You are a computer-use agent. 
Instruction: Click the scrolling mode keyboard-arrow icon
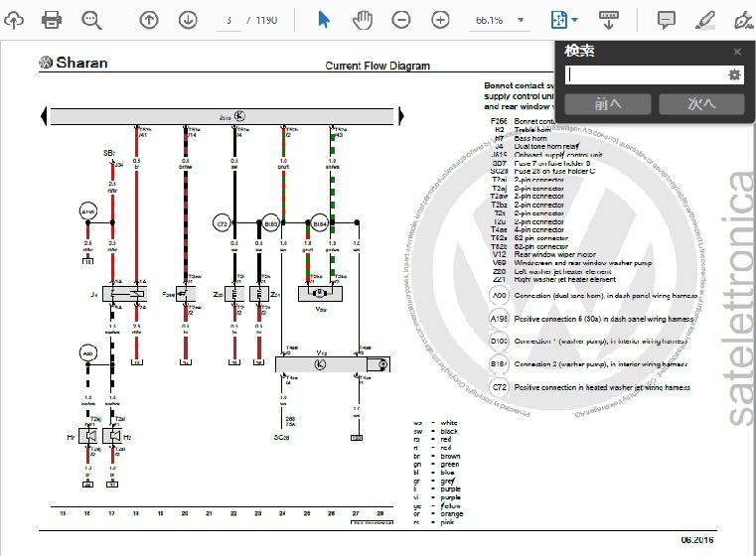click(x=608, y=20)
